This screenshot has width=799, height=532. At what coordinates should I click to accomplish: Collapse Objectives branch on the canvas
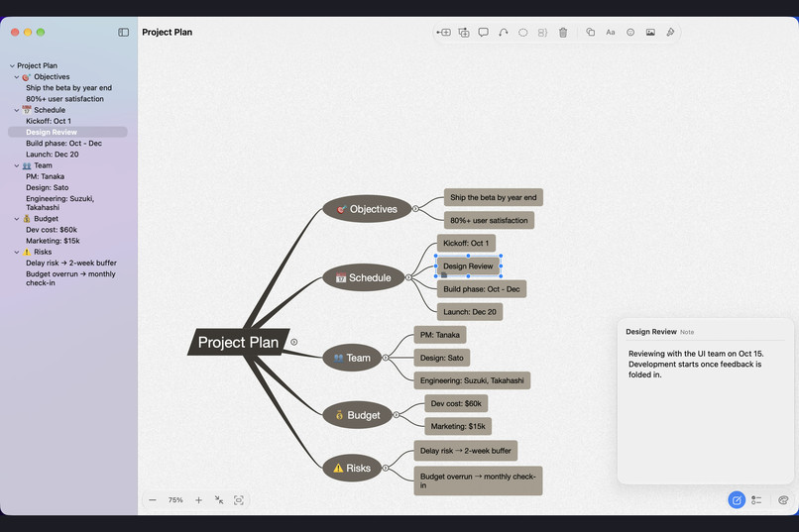pyautogui.click(x=415, y=209)
